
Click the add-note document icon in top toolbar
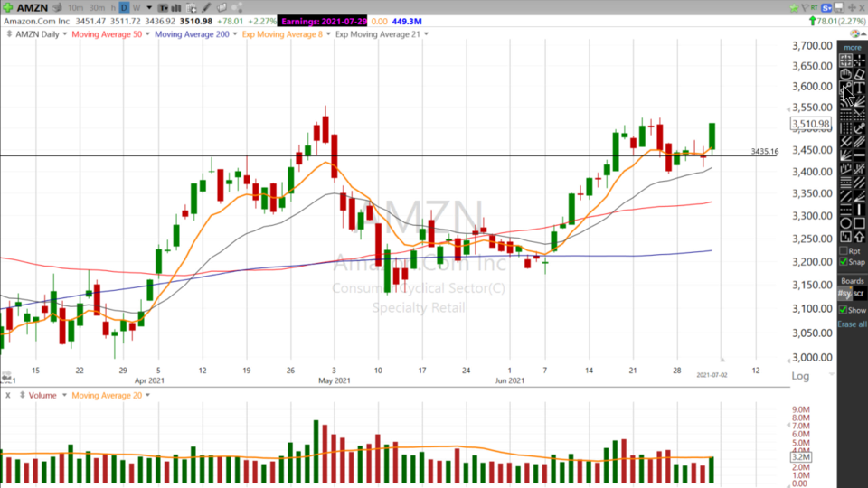[x=192, y=8]
